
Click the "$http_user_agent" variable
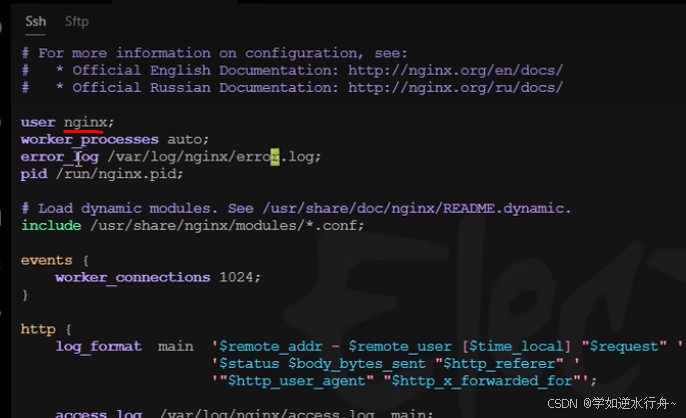(297, 381)
